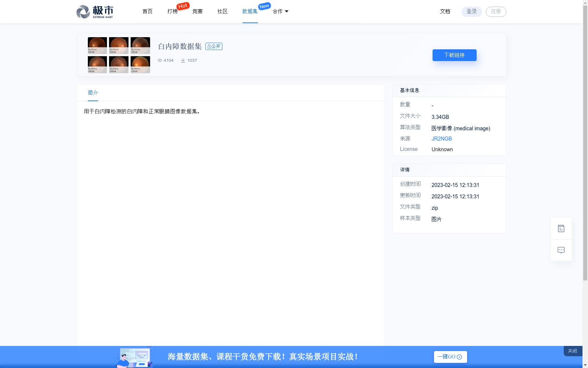Open the cataract dataset thumbnail preview
The height and width of the screenshot is (368, 588).
click(x=119, y=55)
